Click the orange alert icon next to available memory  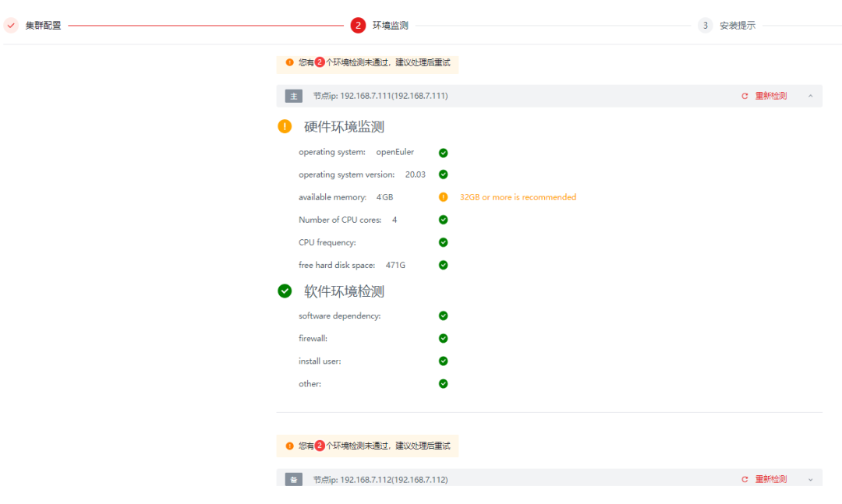pos(443,197)
